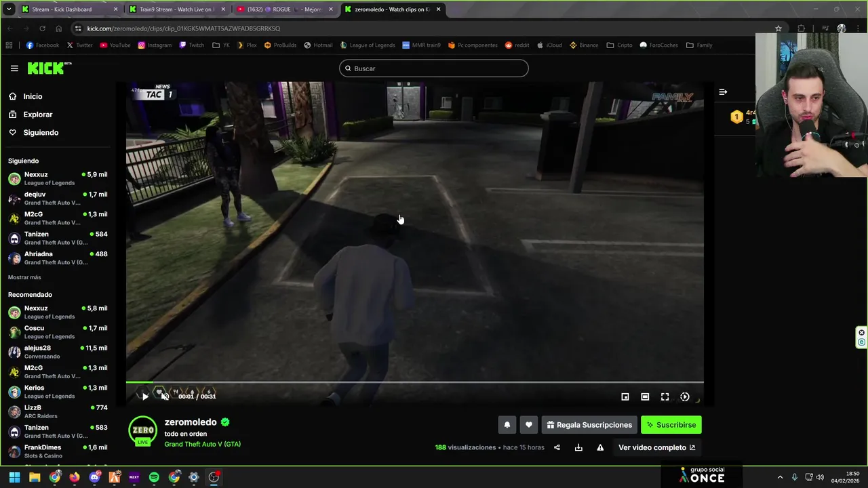Viewport: 868px width, 488px height.
Task: Open reddit bookmark
Action: click(517, 45)
